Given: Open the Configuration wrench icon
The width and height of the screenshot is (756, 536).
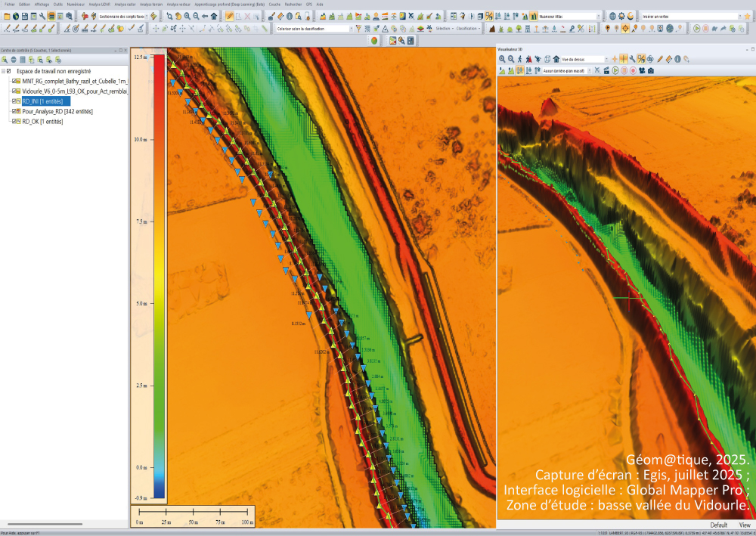Looking at the screenshot, I should (42, 16).
